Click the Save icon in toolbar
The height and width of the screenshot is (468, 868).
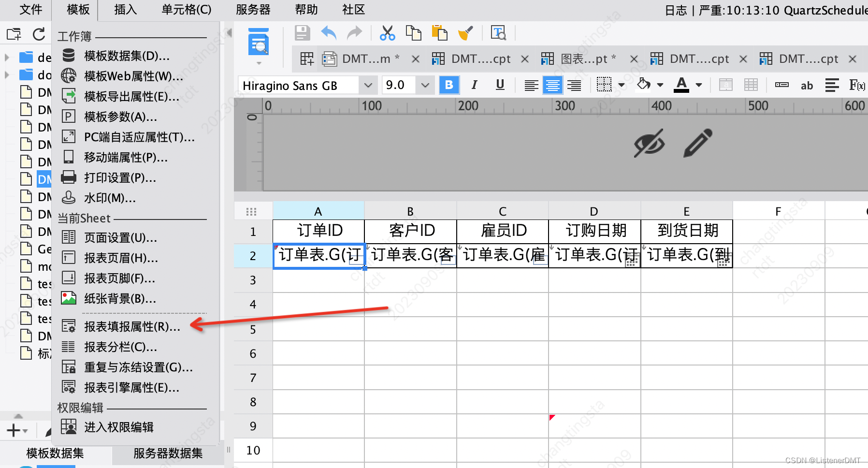coord(303,33)
